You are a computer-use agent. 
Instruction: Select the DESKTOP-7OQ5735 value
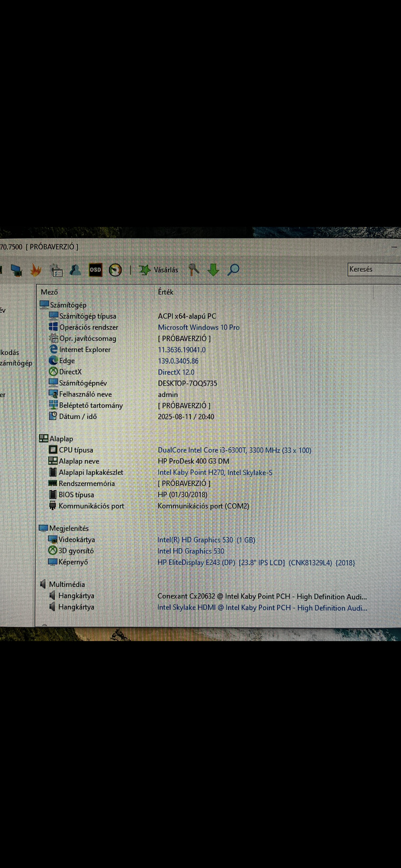(x=187, y=383)
